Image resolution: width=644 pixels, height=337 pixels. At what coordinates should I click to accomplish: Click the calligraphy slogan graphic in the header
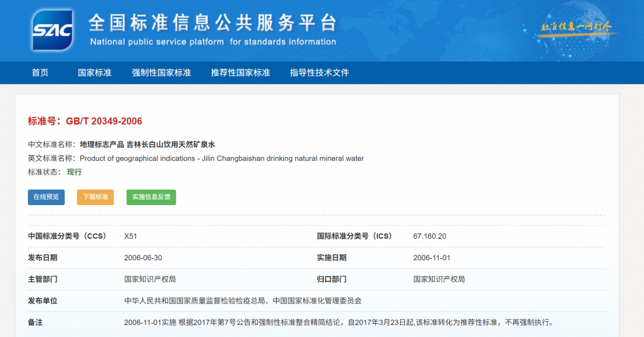575,27
